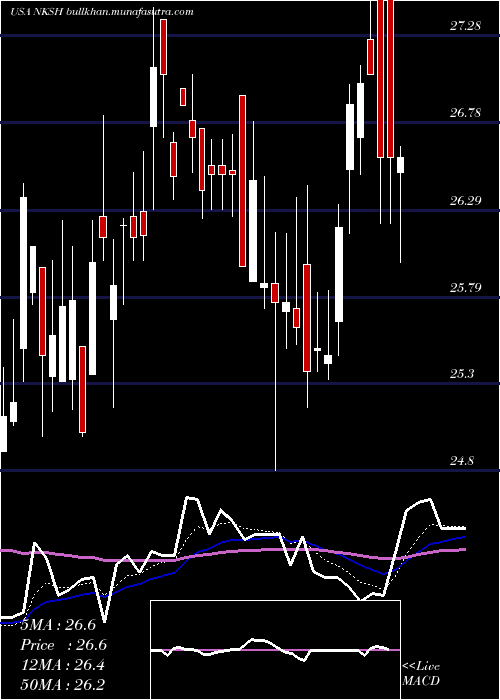Click the <<Live MACD label
Image resolution: width=500 pixels, height=700 pixels.
click(x=421, y=674)
